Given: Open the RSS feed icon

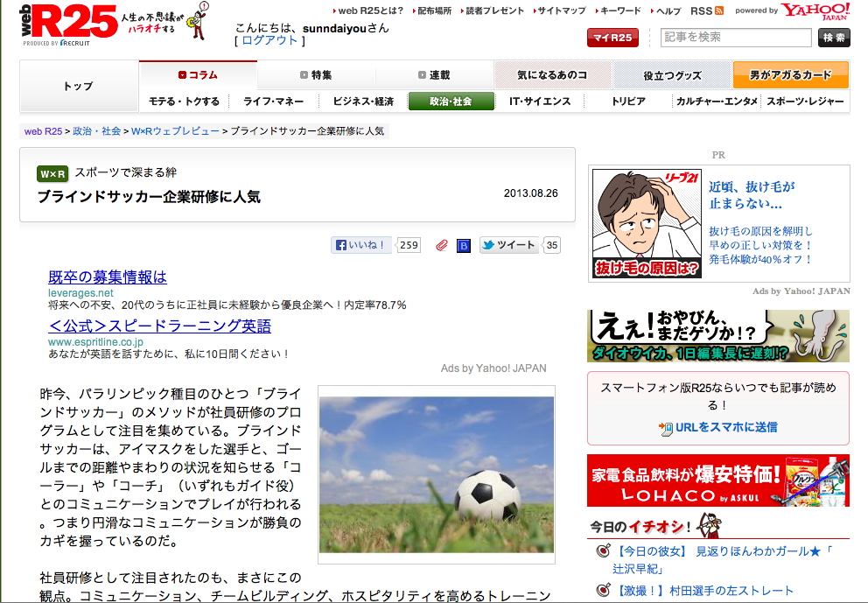Looking at the screenshot, I should tap(719, 11).
